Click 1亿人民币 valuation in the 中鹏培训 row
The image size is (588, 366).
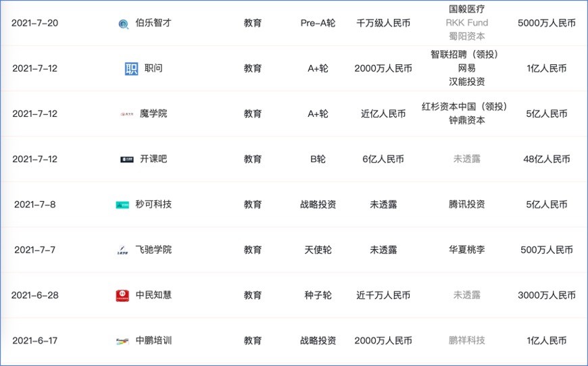click(x=547, y=340)
